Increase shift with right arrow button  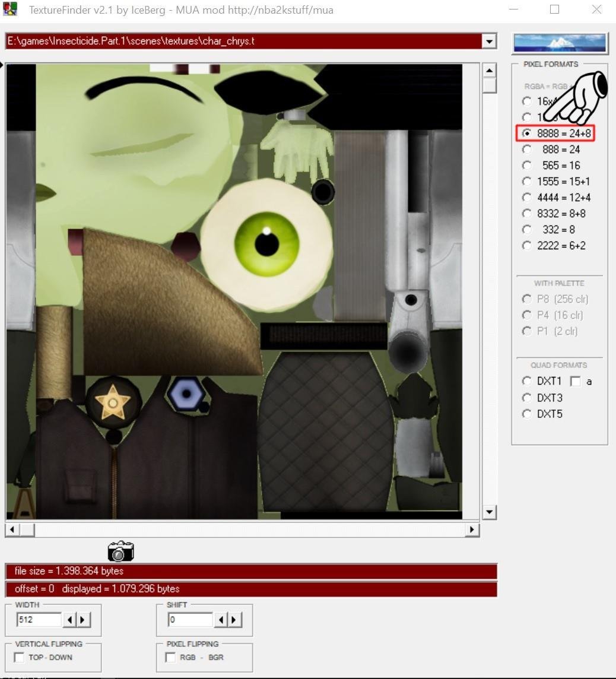(x=234, y=620)
